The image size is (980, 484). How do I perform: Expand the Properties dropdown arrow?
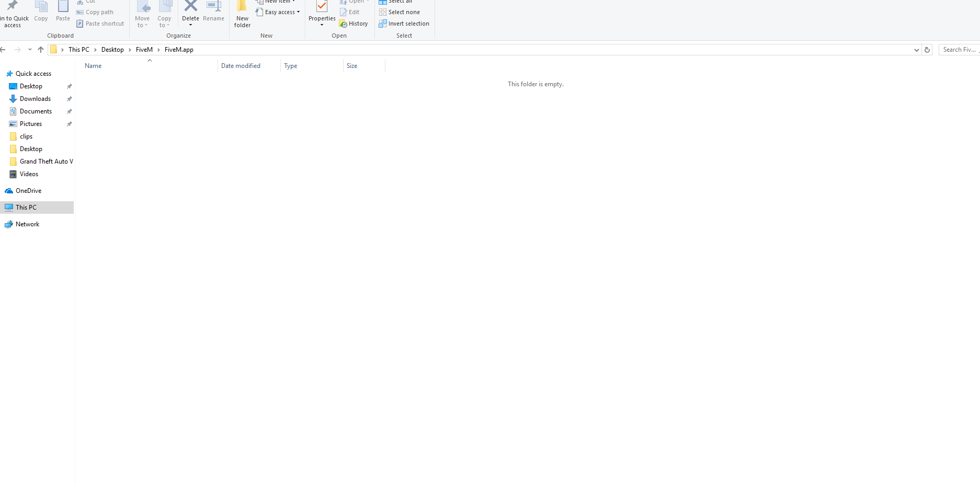(322, 25)
